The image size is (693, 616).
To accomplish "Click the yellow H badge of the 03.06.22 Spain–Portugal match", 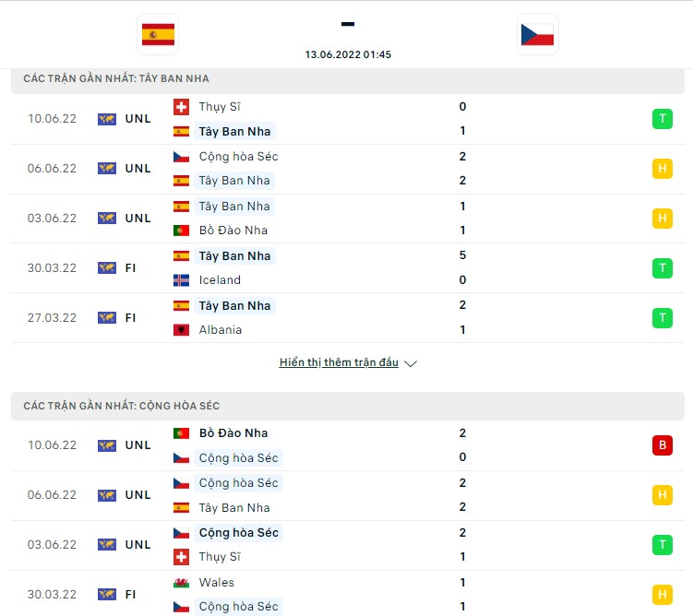I will 662,219.
